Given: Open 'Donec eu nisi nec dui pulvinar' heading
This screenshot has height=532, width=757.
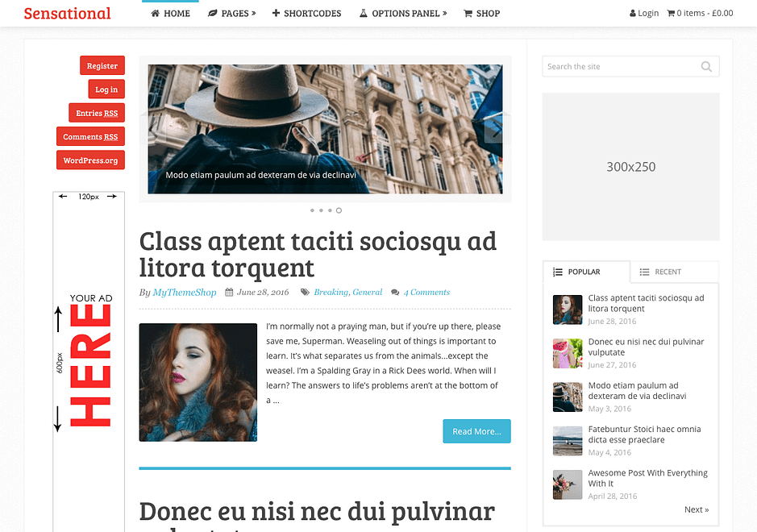Looking at the screenshot, I should (x=317, y=512).
